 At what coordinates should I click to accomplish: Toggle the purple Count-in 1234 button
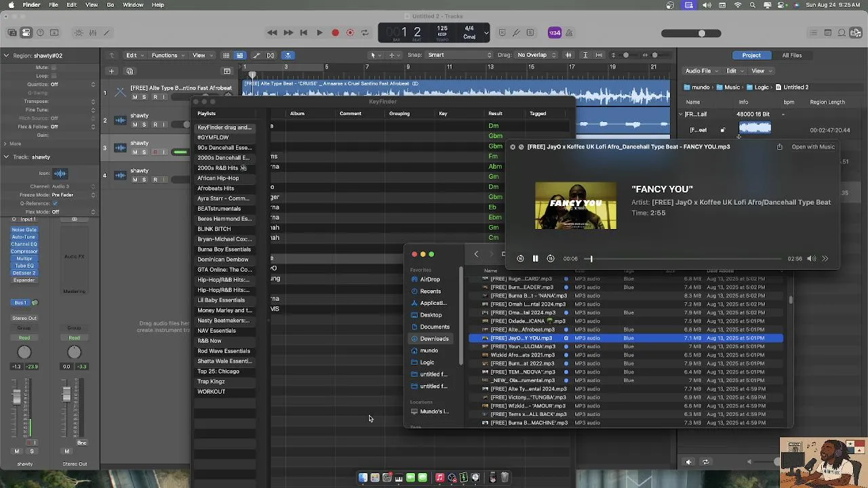(555, 33)
